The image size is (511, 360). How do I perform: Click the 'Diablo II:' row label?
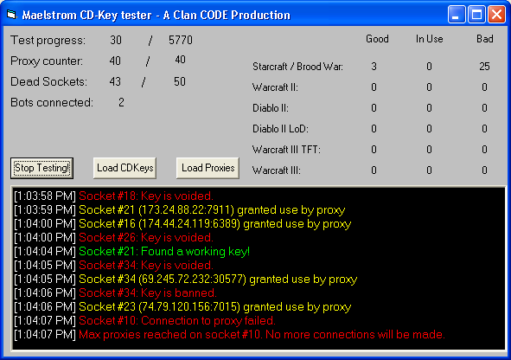(270, 108)
